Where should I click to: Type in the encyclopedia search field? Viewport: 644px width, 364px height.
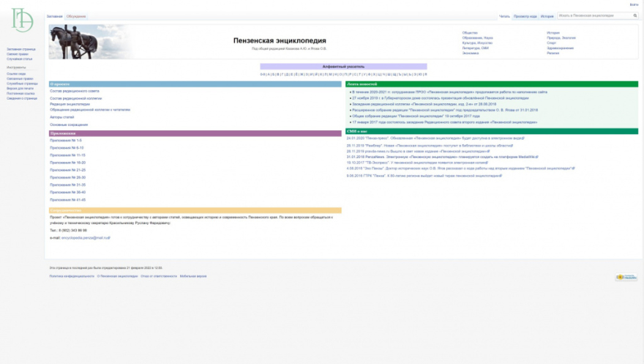[593, 15]
